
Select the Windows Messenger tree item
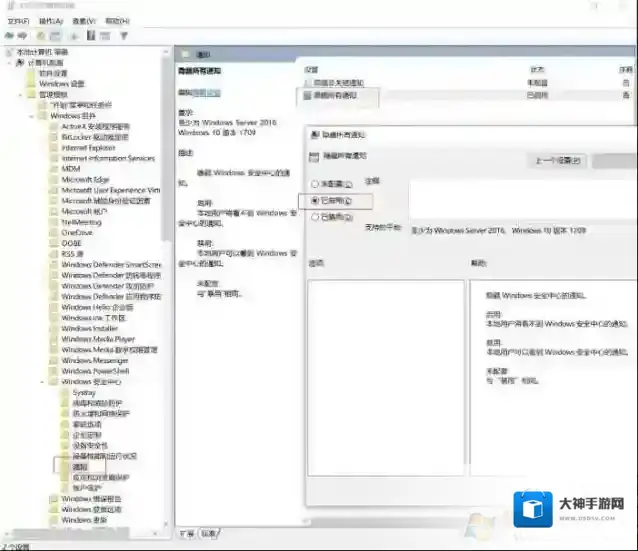click(95, 361)
